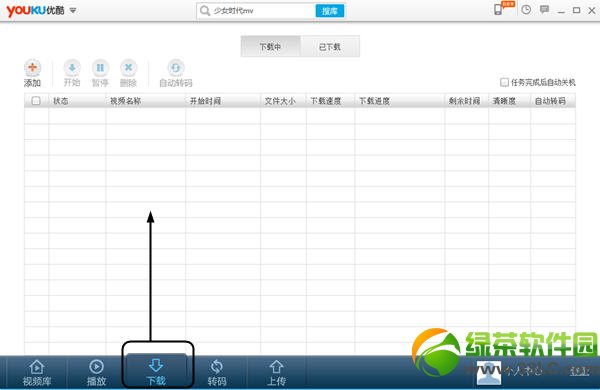Screen dimensions: 600x390
Task: Click the 自动转码 auto-transcode icon
Action: [x=176, y=68]
